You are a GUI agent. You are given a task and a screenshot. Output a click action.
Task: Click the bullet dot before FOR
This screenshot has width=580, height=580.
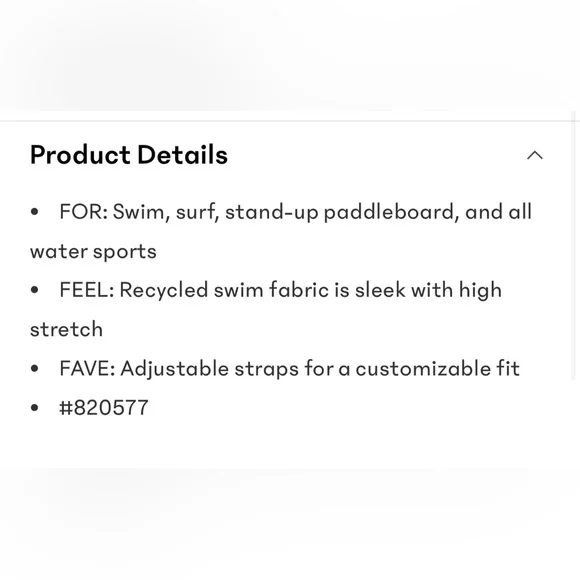(x=35, y=212)
